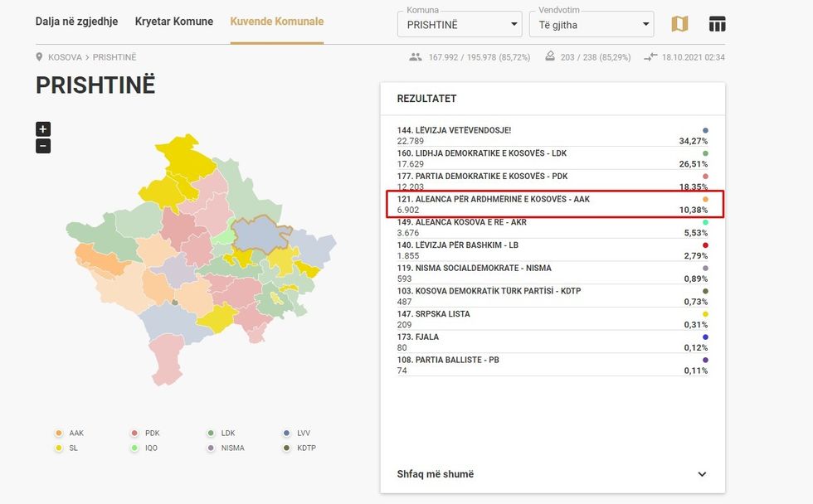Viewport: 813px width, 504px height.
Task: Switch to the table view icon
Action: [x=718, y=24]
